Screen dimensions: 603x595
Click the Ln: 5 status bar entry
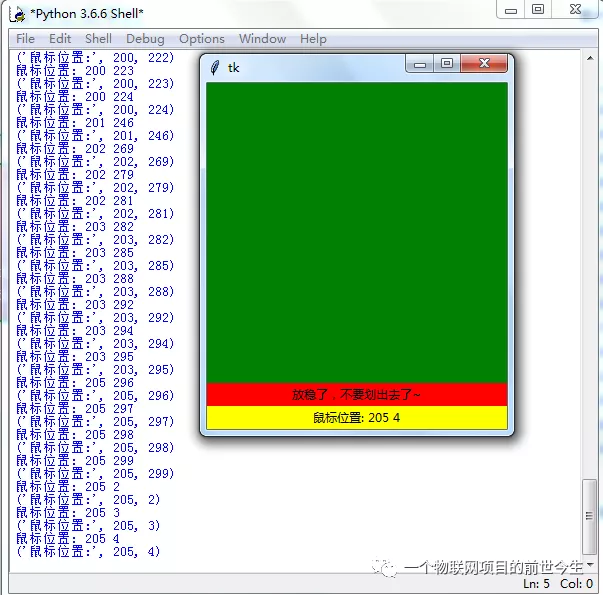[x=536, y=583]
